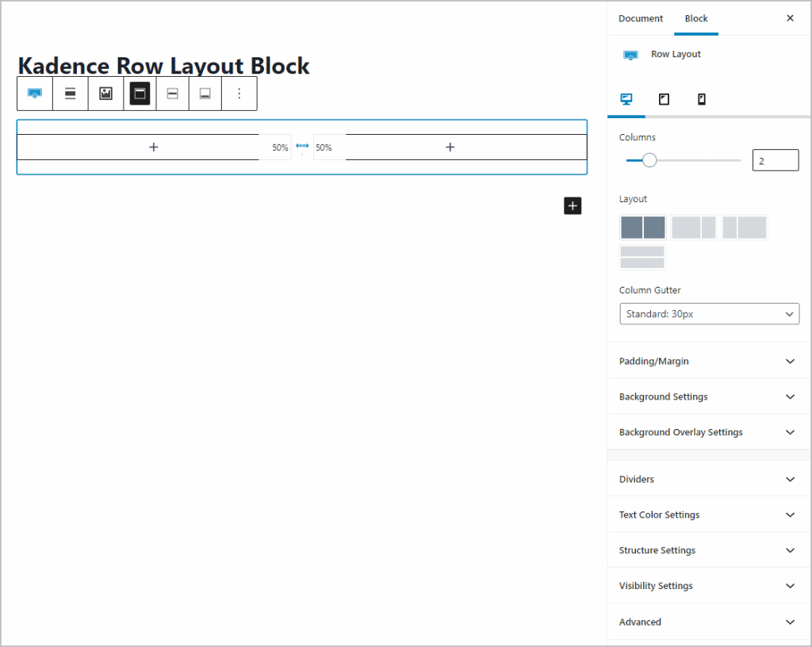
Task: Open the Column Gutter dropdown
Action: click(709, 314)
